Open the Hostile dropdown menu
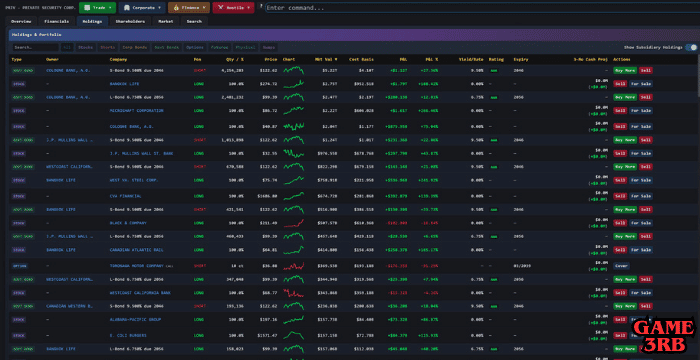This screenshot has width=700, height=360. click(233, 8)
